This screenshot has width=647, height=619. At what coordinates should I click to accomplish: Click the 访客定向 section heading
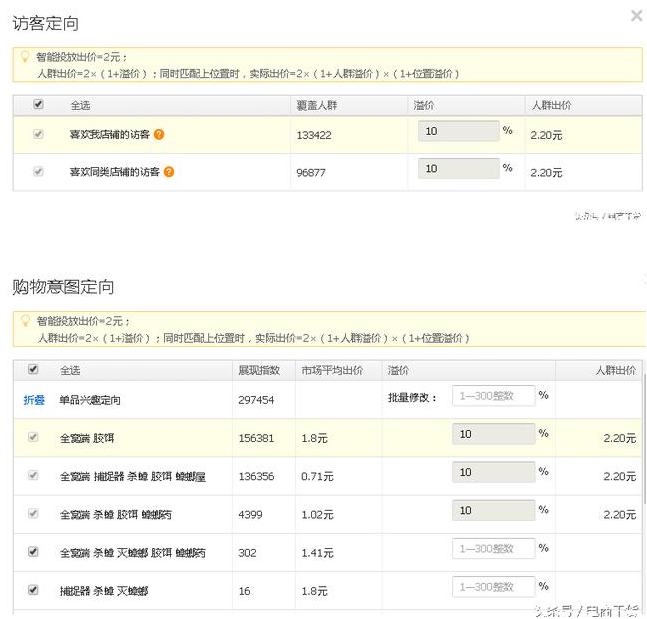(45, 23)
